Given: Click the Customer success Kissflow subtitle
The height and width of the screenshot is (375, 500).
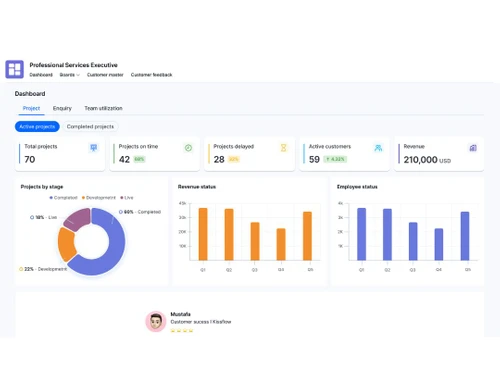Looking at the screenshot, I should click(201, 322).
